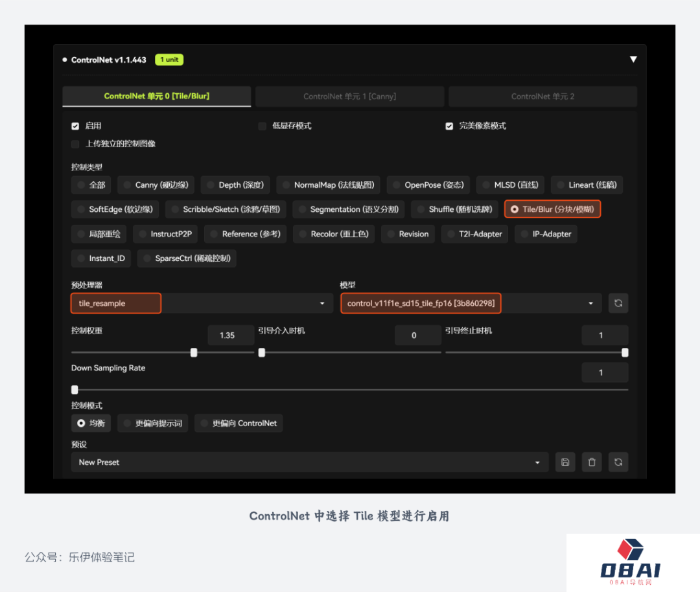This screenshot has width=700, height=592.
Task: Select the SoftEdge (软边缘) control type
Action: [115, 209]
